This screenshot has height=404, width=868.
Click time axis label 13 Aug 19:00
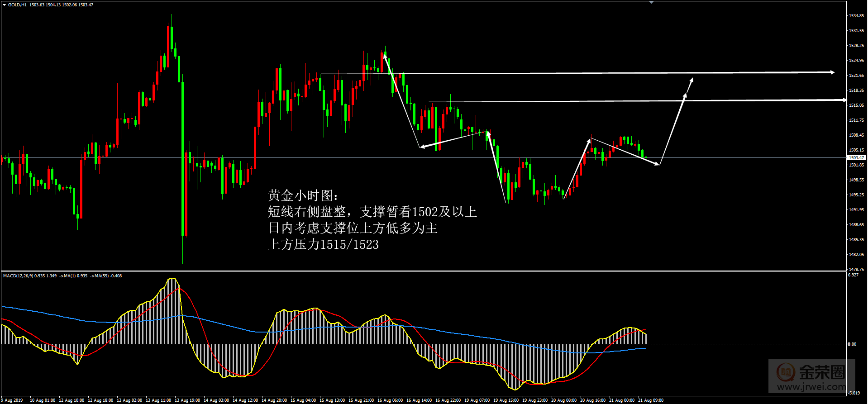(x=187, y=400)
